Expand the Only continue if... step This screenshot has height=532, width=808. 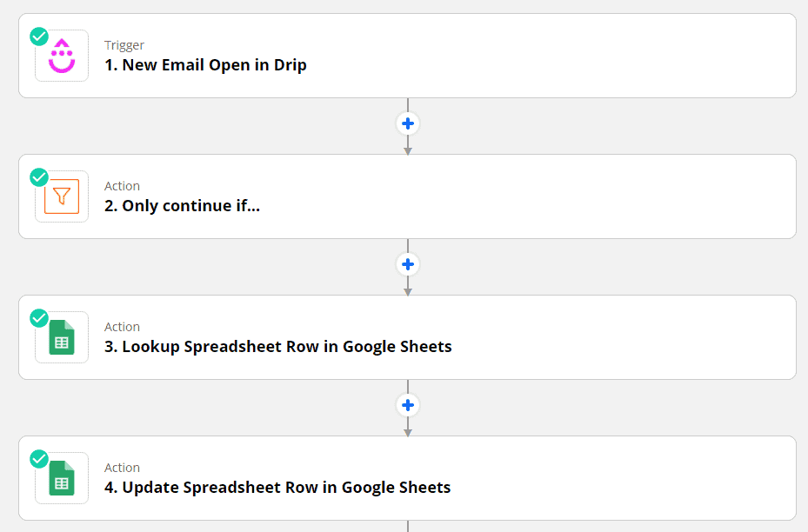tap(407, 196)
